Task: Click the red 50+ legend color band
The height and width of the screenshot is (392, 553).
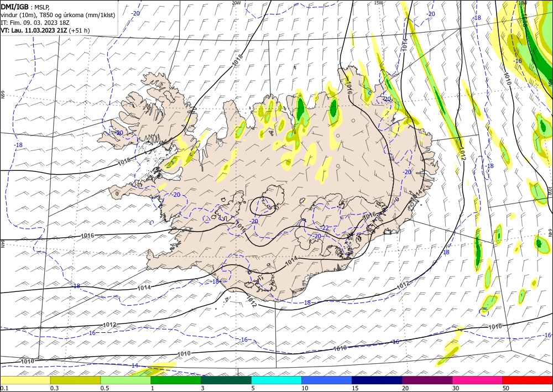Action: [528, 380]
